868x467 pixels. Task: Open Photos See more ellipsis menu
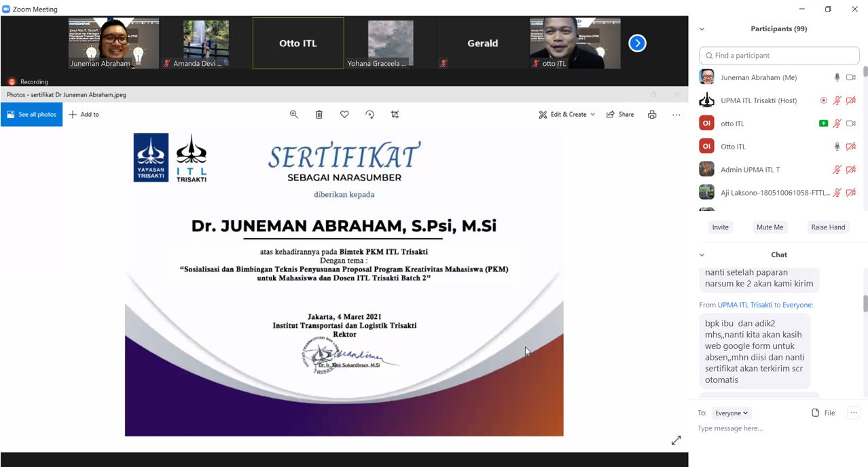point(676,115)
